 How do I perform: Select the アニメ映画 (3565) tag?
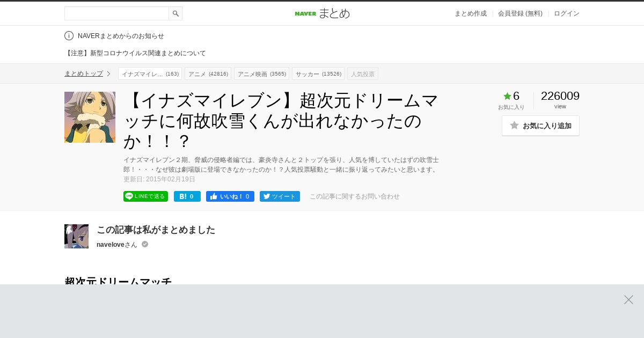click(x=261, y=74)
